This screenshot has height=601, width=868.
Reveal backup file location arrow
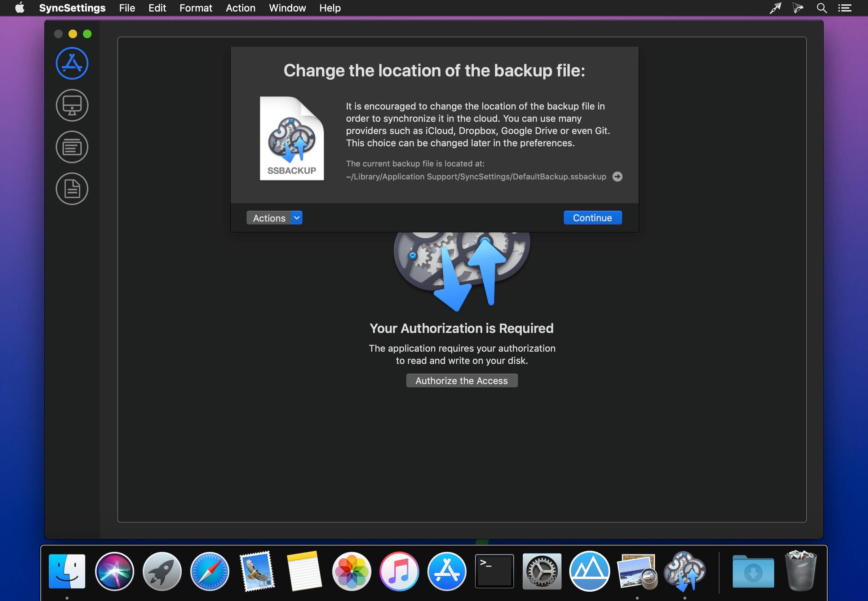[617, 176]
